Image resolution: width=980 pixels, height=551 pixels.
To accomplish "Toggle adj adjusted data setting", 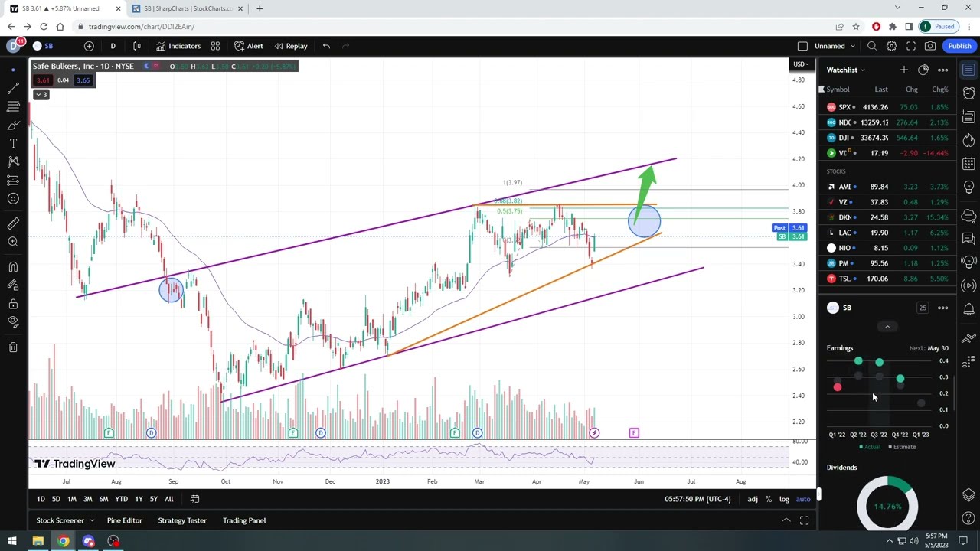I will tap(753, 499).
